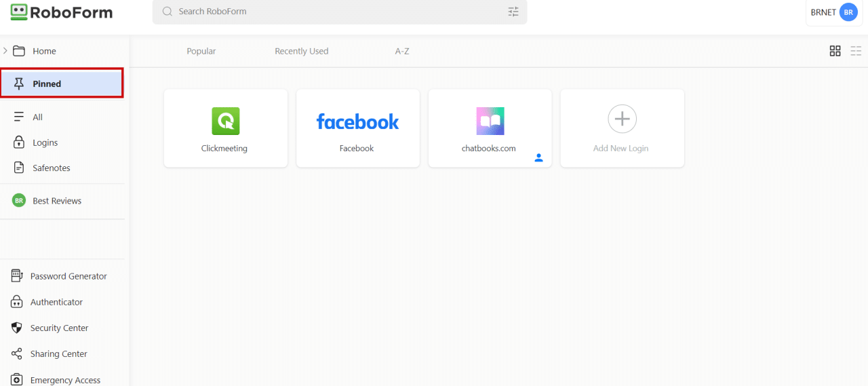This screenshot has height=386, width=868.
Task: Click the RoboForm logo
Action: (x=62, y=12)
